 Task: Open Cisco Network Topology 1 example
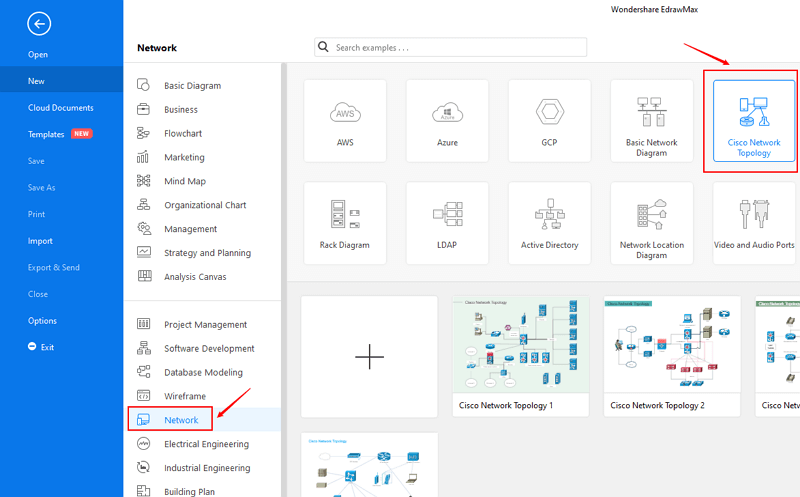(521, 356)
